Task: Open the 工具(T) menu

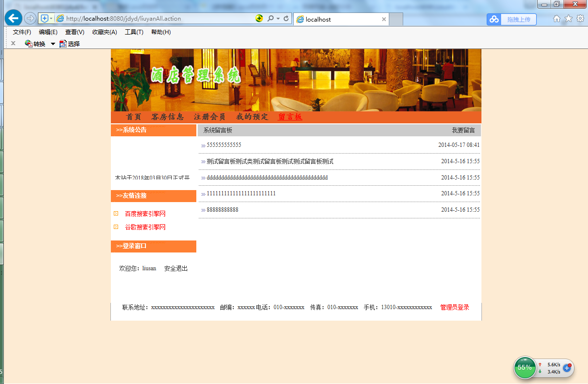Action: 134,32
